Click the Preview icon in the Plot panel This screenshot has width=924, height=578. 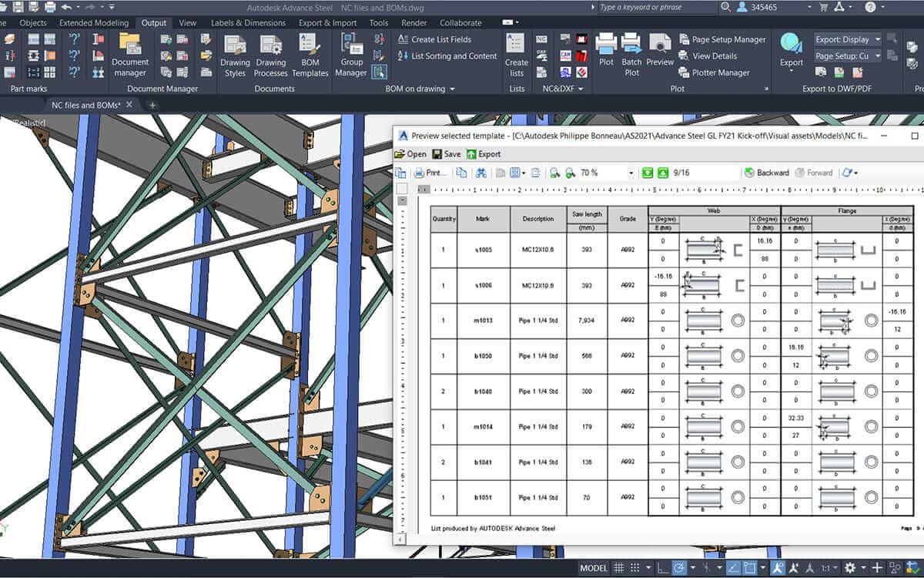click(658, 48)
